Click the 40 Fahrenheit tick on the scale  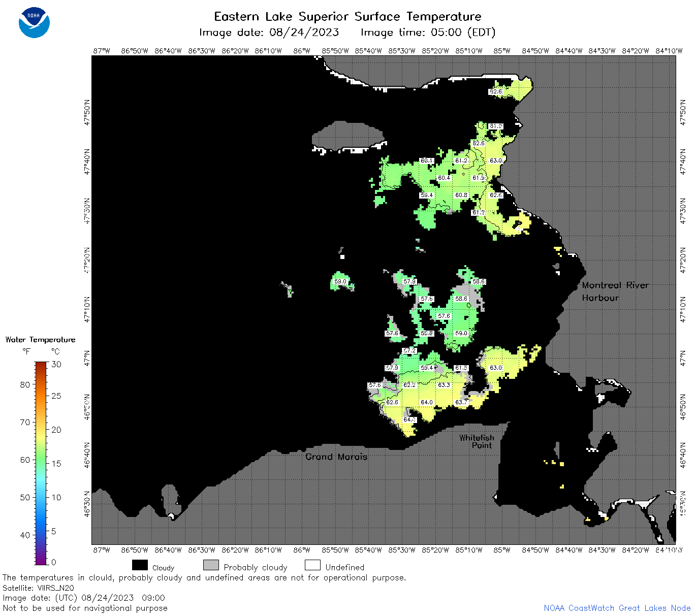[x=25, y=535]
